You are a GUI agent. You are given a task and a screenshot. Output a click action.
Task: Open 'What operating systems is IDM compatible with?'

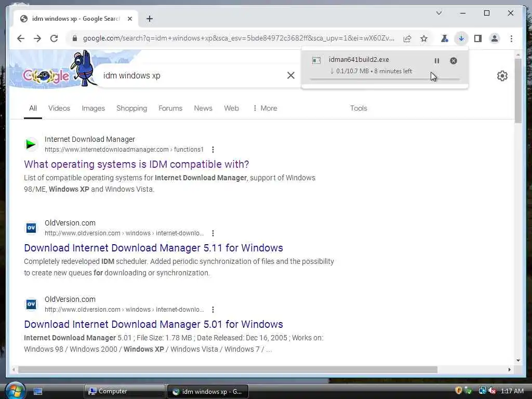click(137, 164)
